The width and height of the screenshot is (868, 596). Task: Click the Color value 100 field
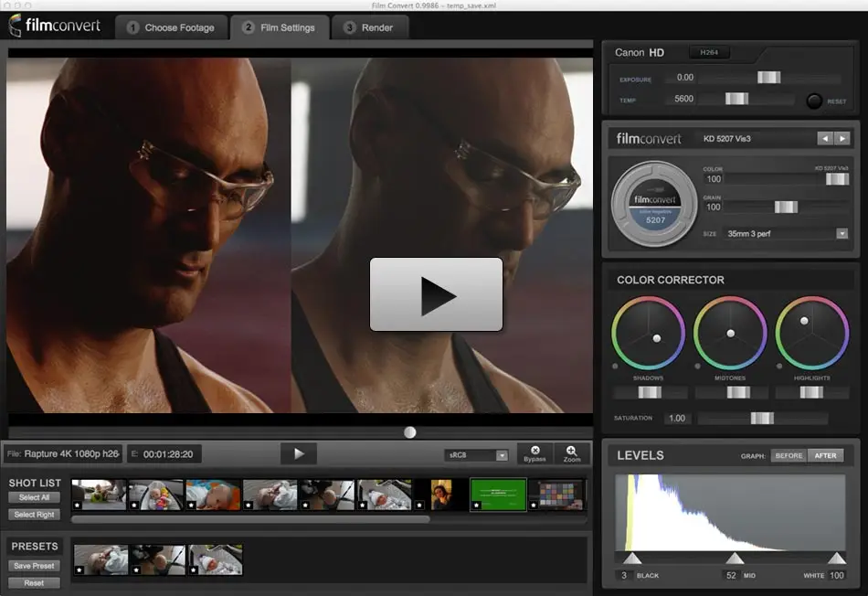coord(714,179)
